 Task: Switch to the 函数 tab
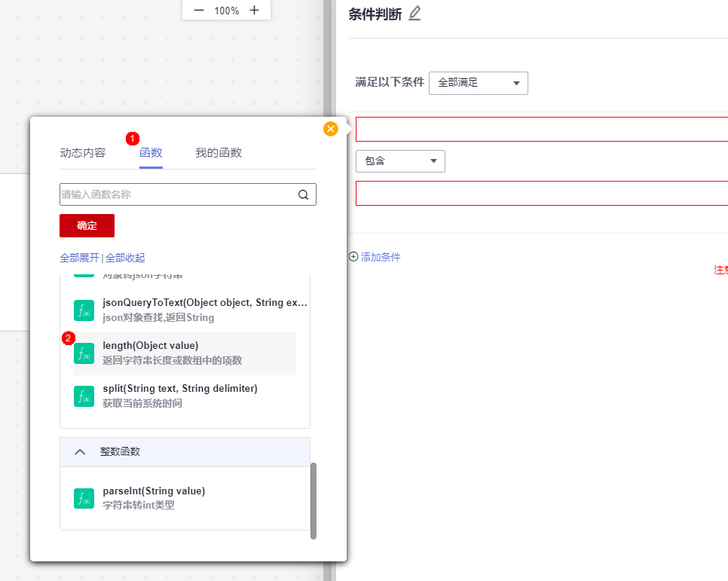click(151, 153)
